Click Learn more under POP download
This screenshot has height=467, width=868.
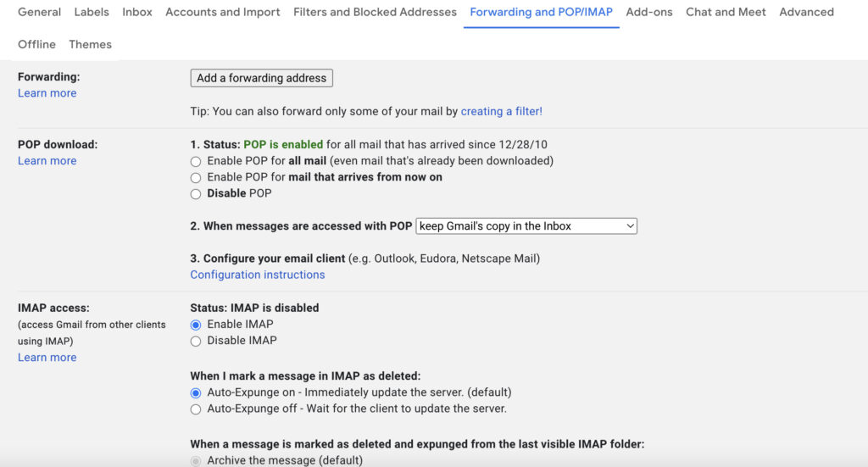click(x=47, y=161)
